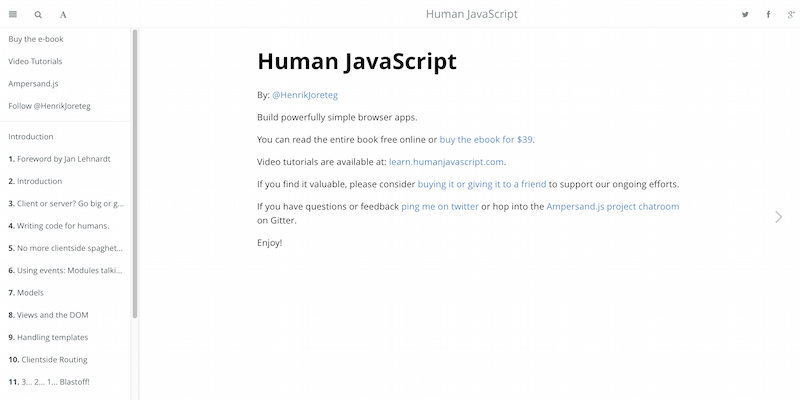Go to next page arrow
Screen dimensions: 800x400
779,216
